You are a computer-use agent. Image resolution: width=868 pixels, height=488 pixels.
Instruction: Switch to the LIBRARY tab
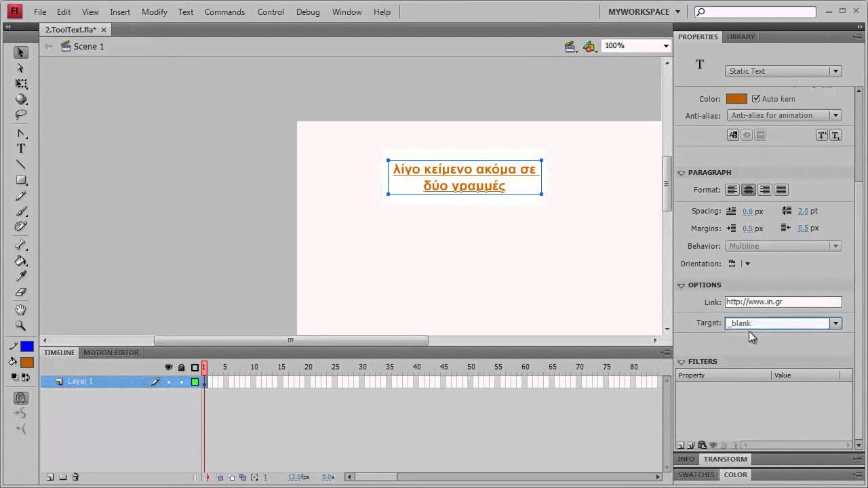(x=741, y=37)
